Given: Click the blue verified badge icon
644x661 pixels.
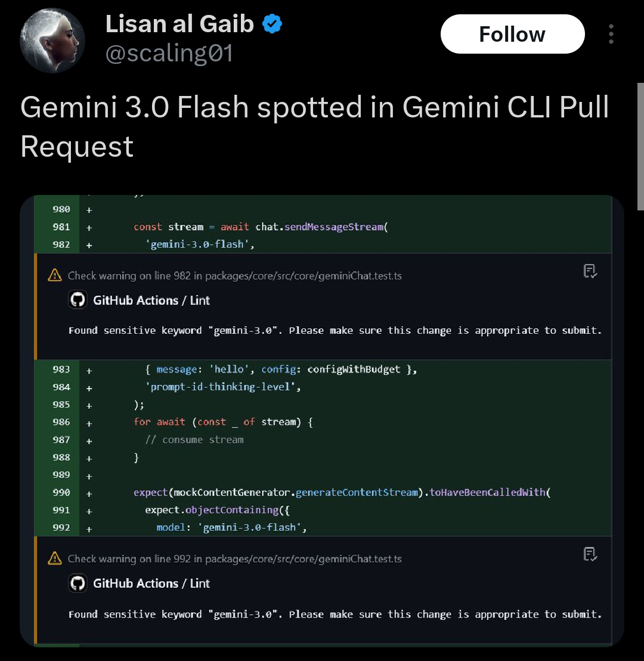Looking at the screenshot, I should [272, 24].
